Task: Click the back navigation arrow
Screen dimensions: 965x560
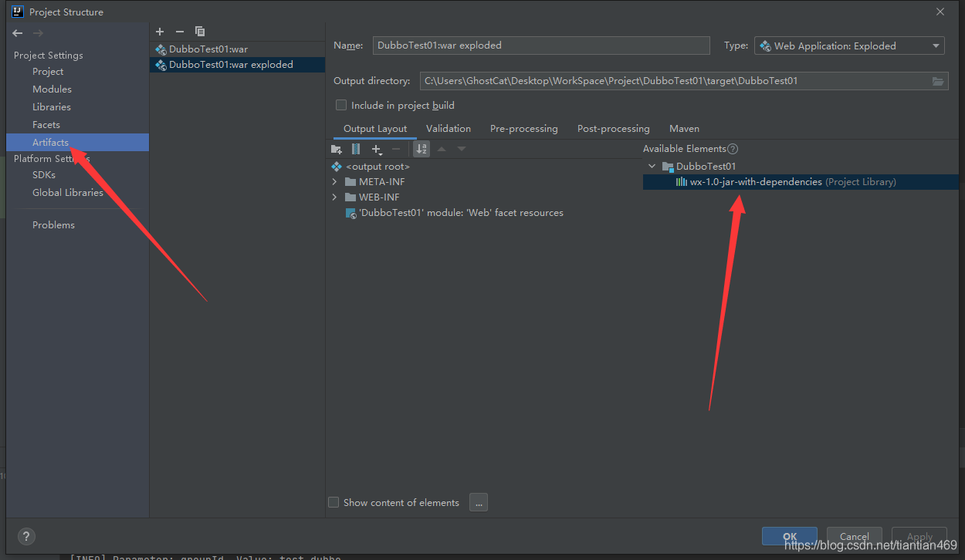Action: pyautogui.click(x=18, y=33)
